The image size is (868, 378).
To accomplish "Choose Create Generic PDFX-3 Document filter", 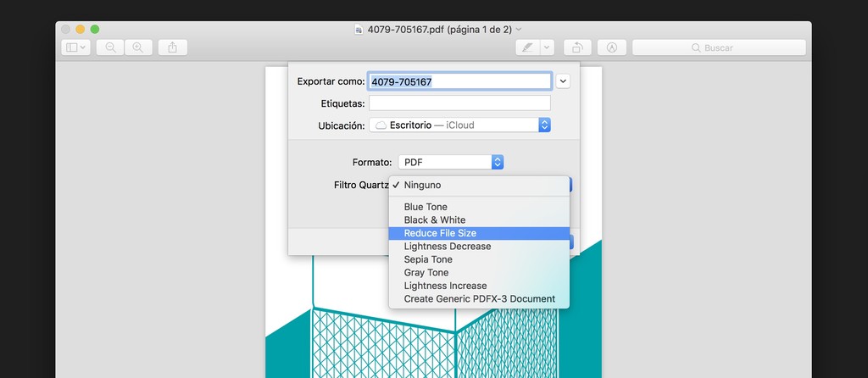I will (479, 299).
